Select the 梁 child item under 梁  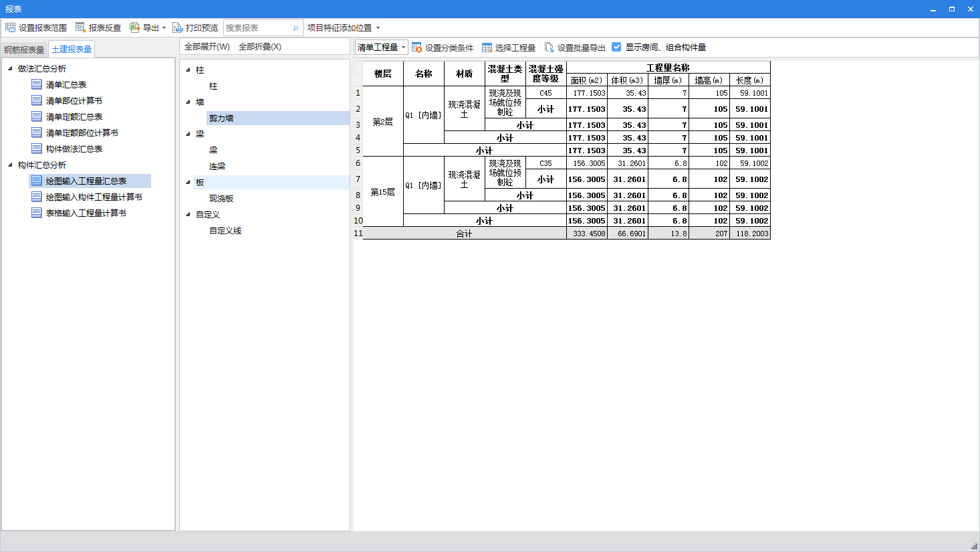(213, 150)
